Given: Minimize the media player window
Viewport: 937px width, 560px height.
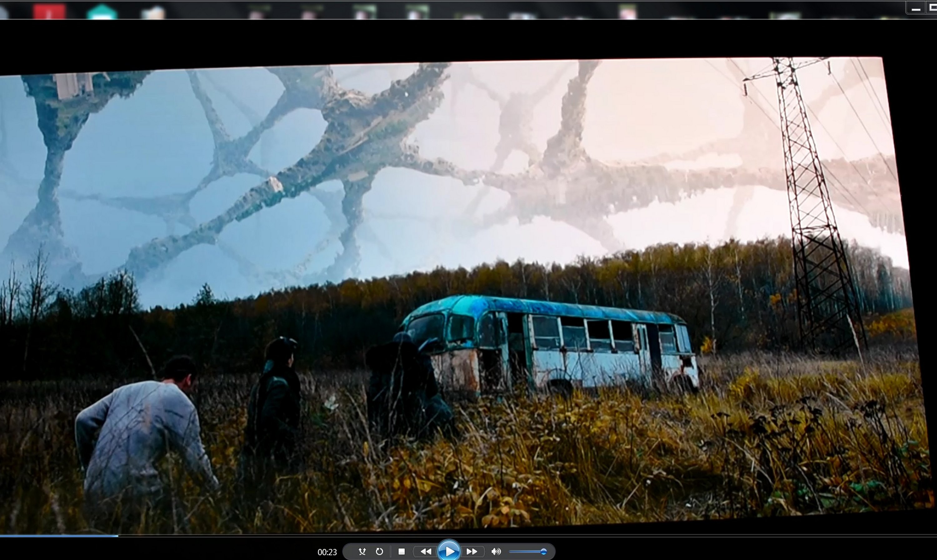Looking at the screenshot, I should point(916,9).
